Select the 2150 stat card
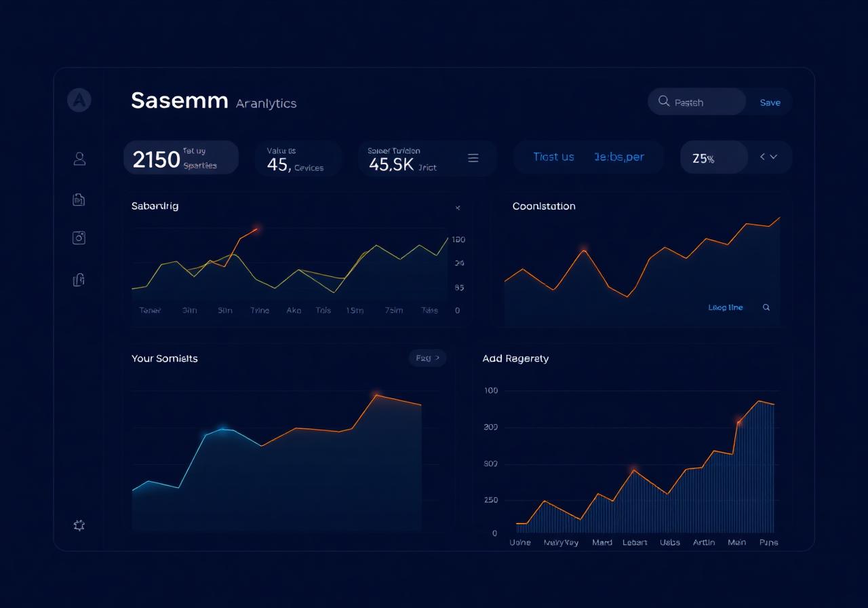This screenshot has width=868, height=608. 181,158
